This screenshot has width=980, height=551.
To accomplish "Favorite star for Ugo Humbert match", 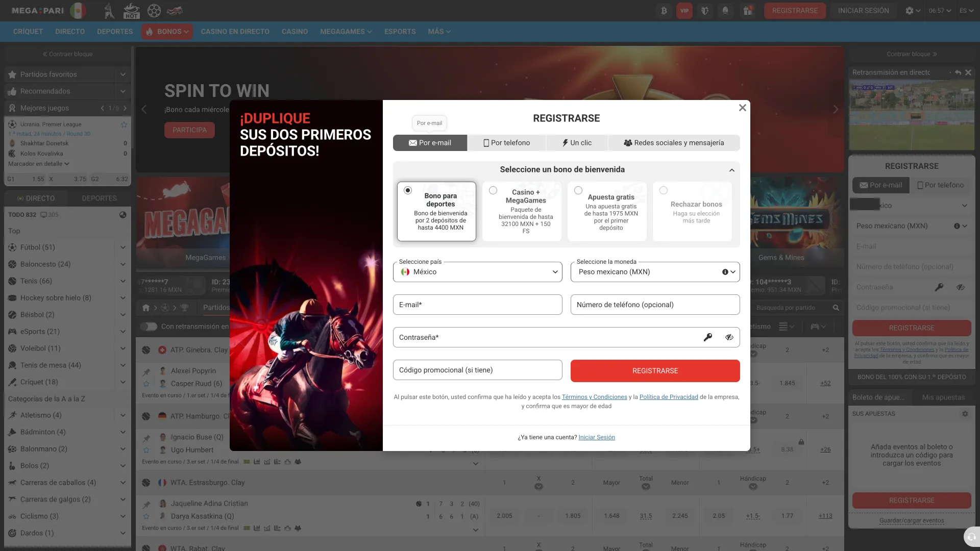I will click(146, 450).
